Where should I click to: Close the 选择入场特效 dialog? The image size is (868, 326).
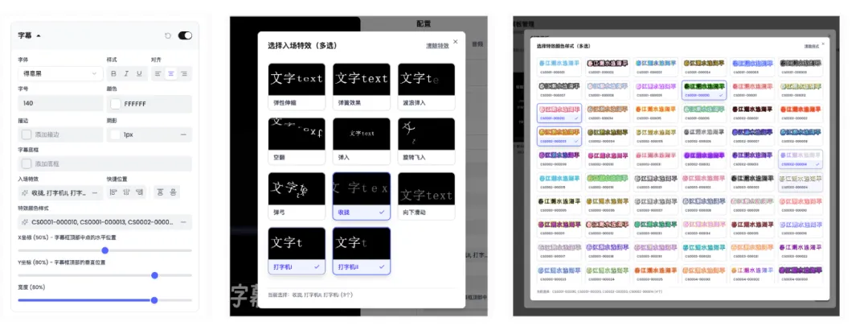[x=456, y=42]
